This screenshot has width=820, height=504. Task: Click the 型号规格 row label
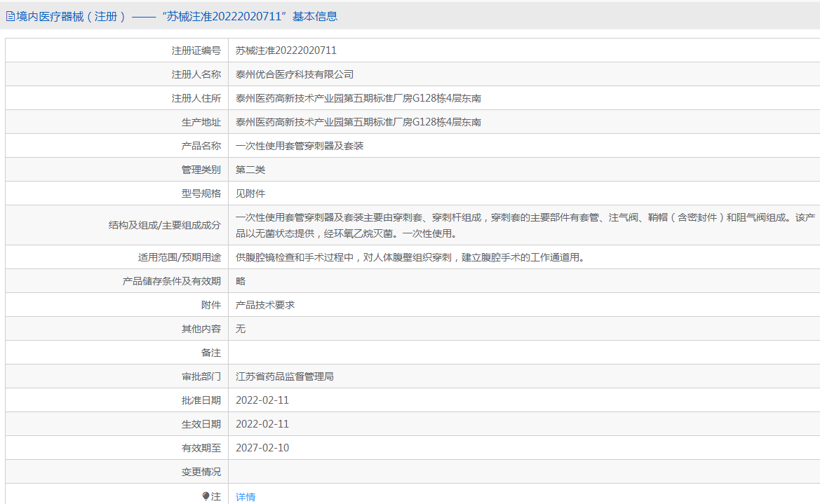click(x=201, y=193)
